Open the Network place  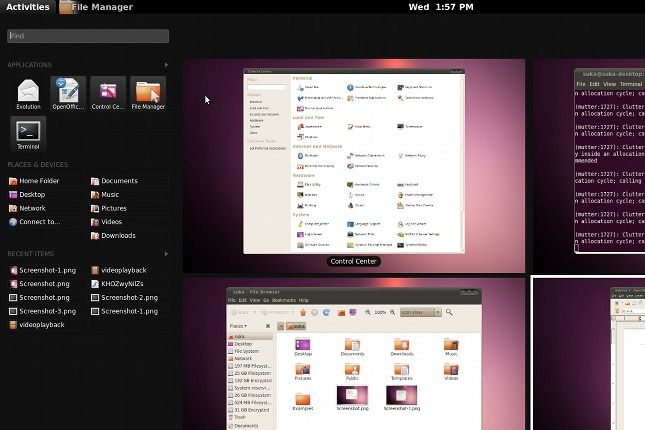click(32, 208)
